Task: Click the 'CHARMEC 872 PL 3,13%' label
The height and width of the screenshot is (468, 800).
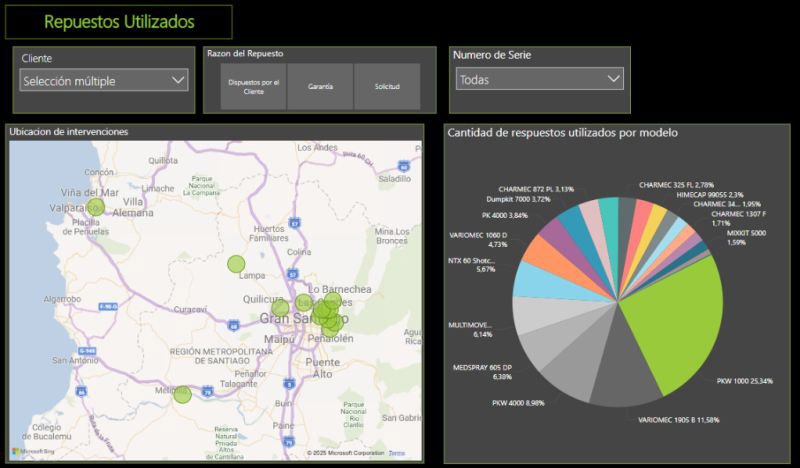Action: click(536, 189)
